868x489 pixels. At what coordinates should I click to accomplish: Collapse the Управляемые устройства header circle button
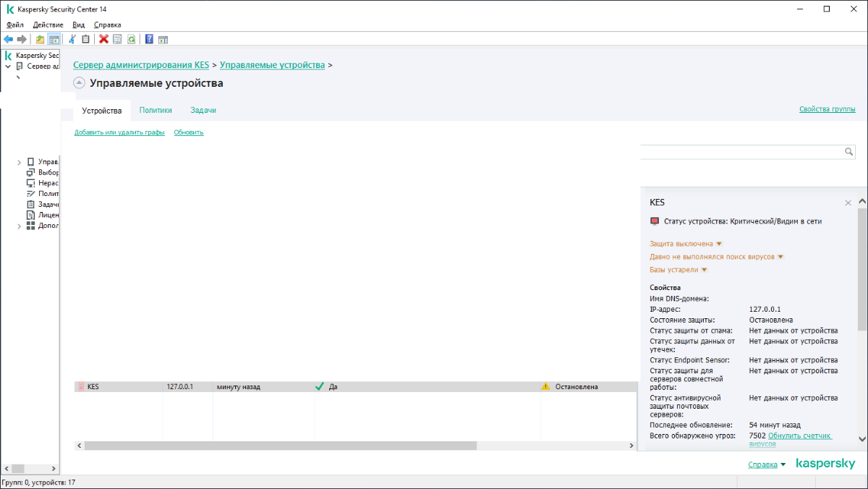tap(80, 83)
